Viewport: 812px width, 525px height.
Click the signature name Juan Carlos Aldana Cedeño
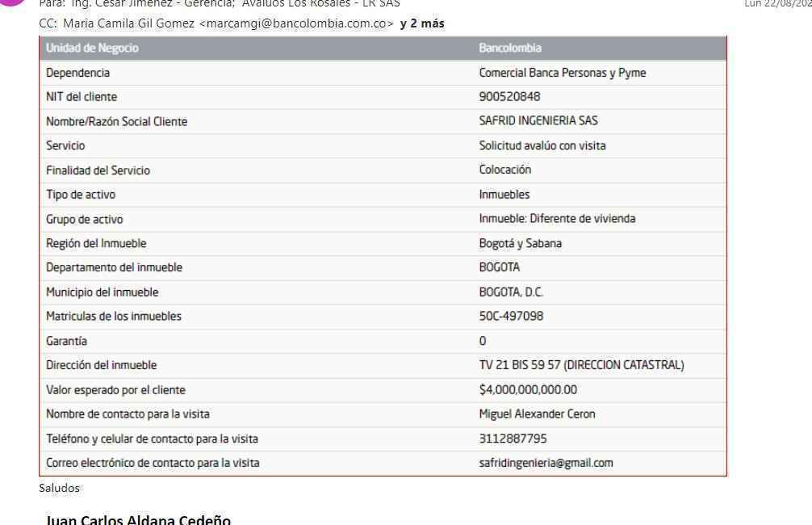coord(137,519)
